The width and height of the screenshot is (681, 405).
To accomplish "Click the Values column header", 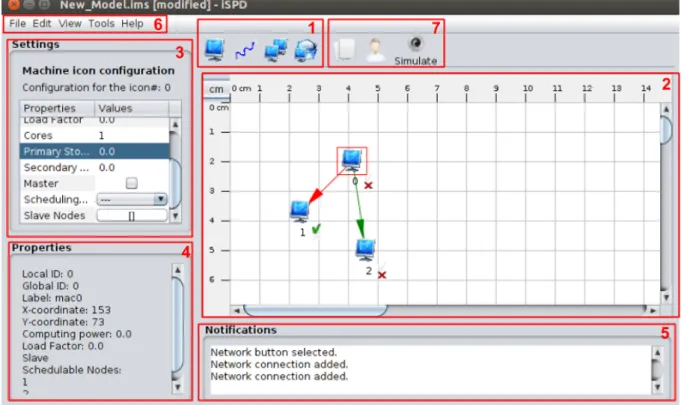I will (132, 108).
